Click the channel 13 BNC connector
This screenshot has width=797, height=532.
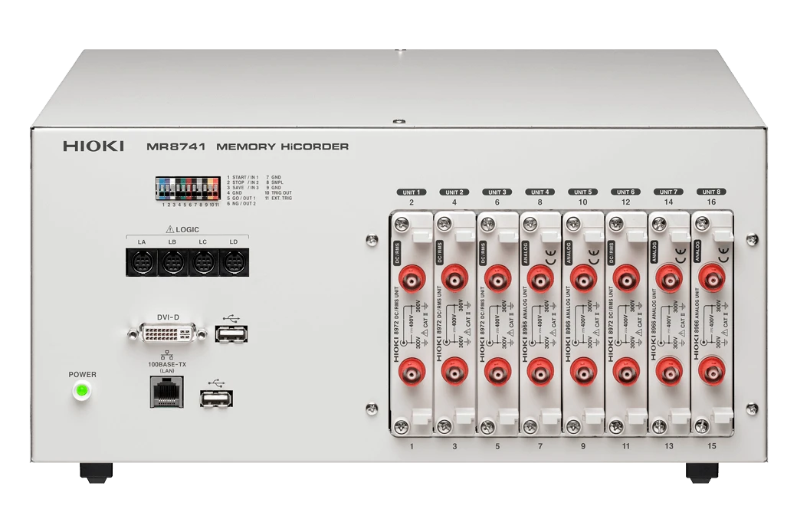(669, 373)
